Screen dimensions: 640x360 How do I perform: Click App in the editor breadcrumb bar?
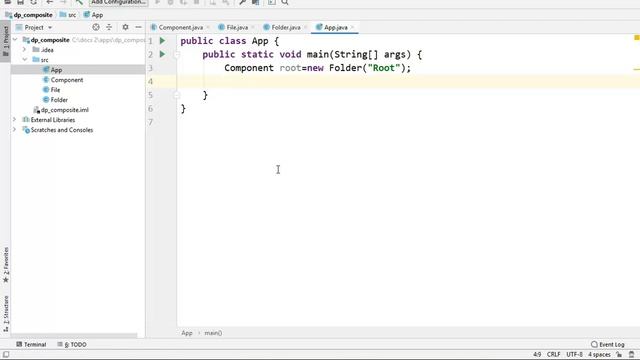pos(187,333)
